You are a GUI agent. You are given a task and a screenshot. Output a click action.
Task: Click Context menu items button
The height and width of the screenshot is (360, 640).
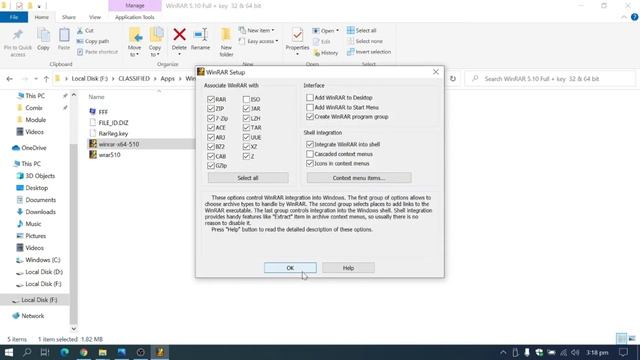[359, 178]
